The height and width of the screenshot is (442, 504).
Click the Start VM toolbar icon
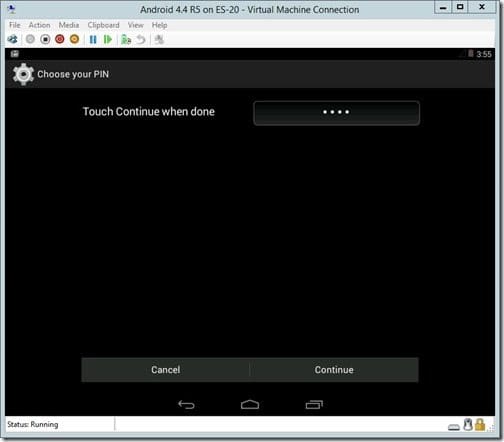(x=30, y=39)
